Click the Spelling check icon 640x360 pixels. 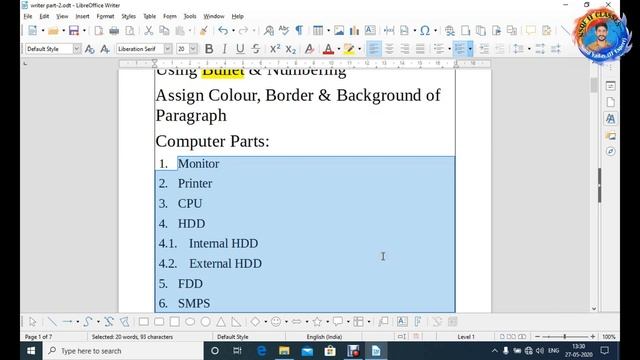(284, 31)
